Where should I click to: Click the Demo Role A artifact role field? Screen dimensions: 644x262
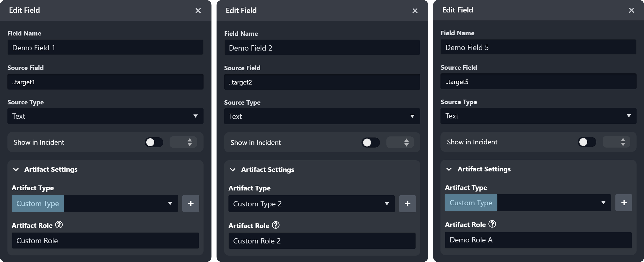click(538, 240)
